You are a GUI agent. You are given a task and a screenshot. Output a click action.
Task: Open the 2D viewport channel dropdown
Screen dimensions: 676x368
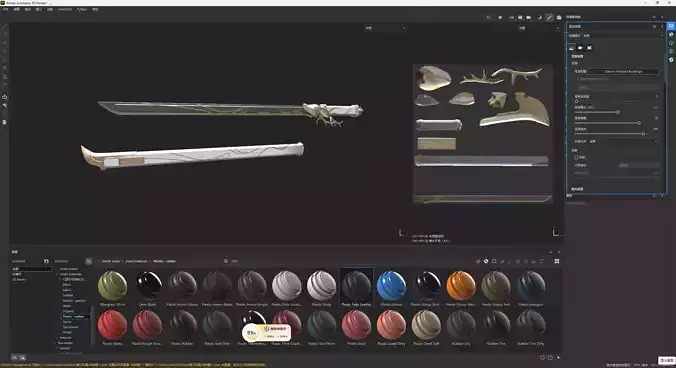coord(539,28)
